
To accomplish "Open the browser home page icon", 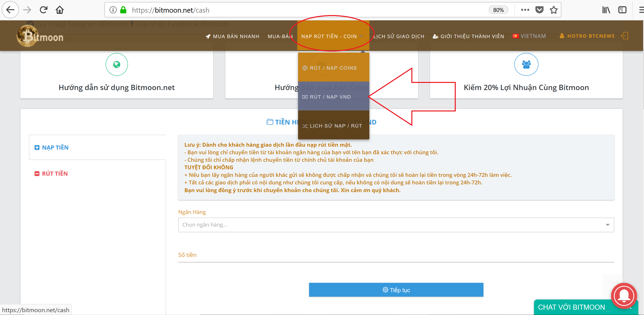I will (x=60, y=10).
